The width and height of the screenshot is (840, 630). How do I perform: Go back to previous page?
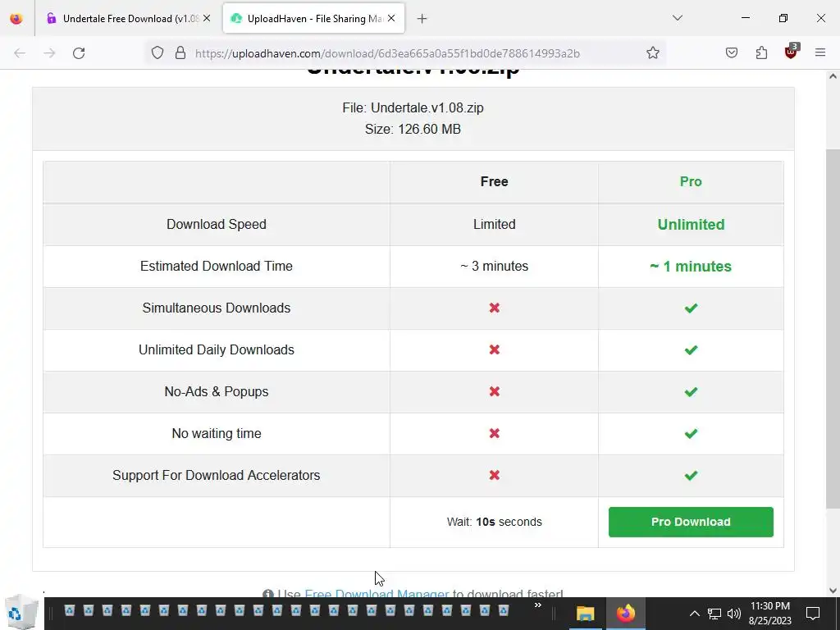coord(20,53)
